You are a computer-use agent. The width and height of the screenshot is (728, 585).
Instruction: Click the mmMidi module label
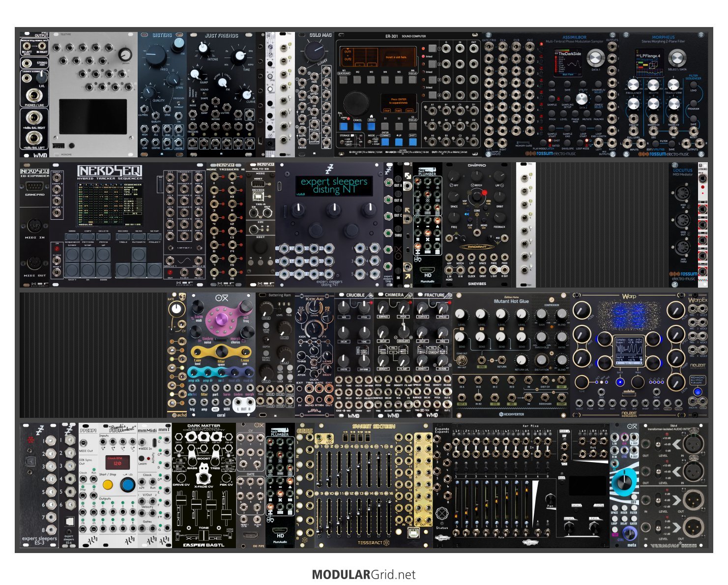[x=147, y=430]
